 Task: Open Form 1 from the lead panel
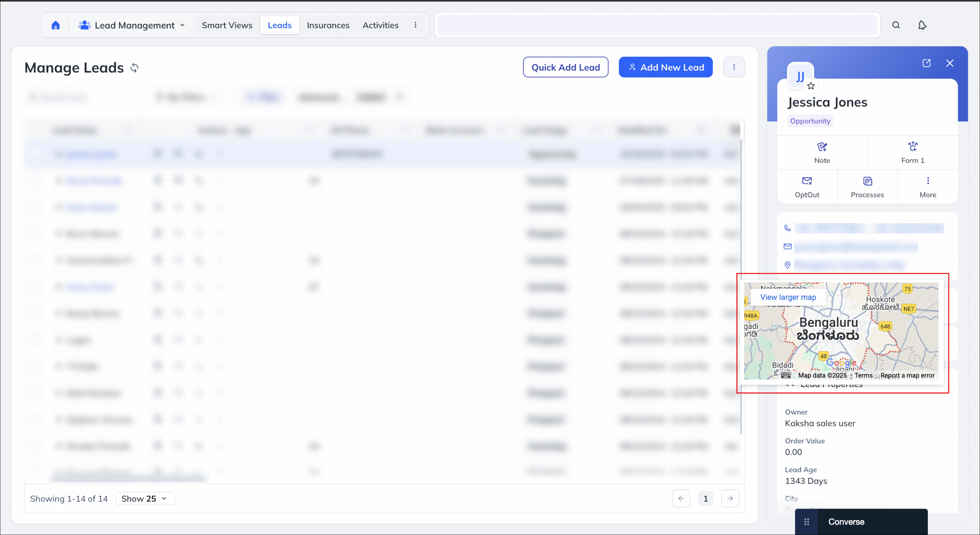coord(912,152)
